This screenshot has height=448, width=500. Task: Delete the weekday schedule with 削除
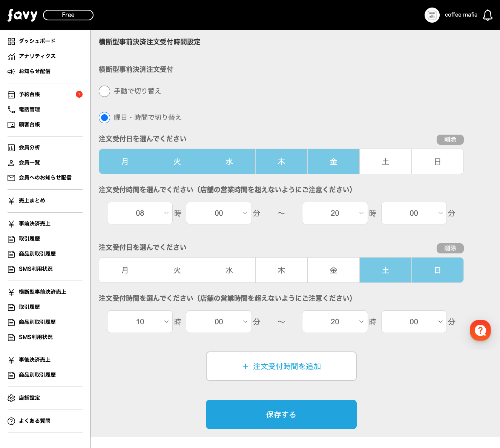click(450, 140)
